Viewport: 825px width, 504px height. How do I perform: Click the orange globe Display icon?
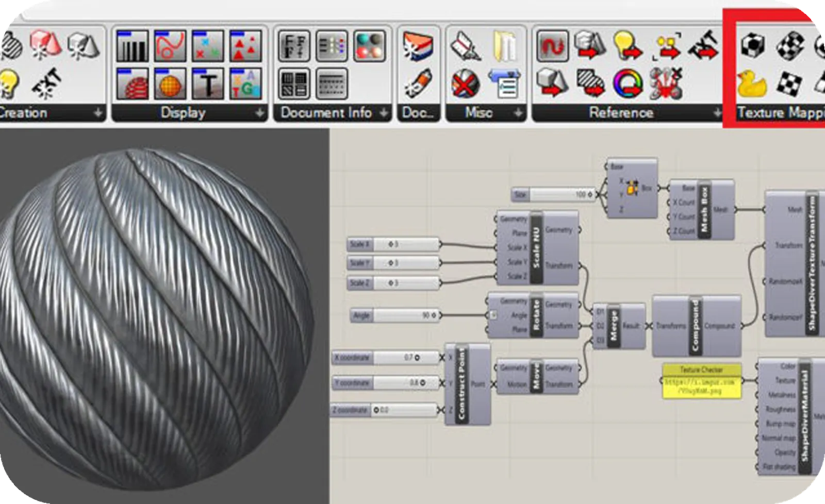tap(170, 83)
